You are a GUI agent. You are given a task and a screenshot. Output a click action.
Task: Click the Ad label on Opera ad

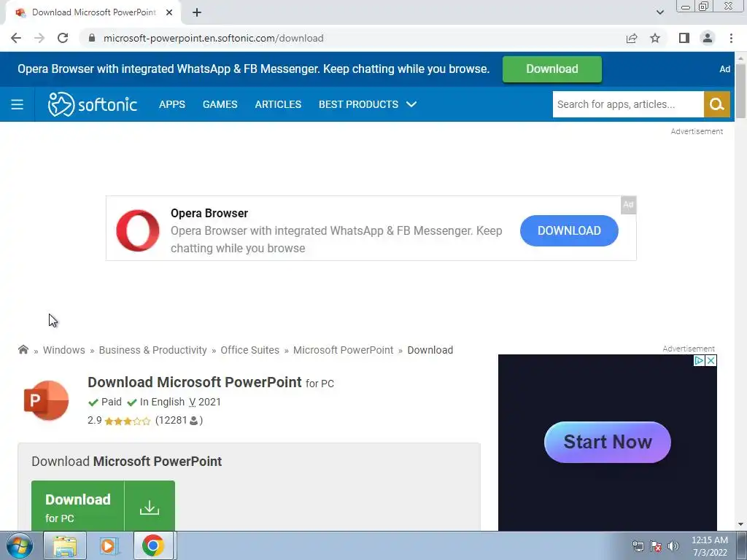pos(628,205)
